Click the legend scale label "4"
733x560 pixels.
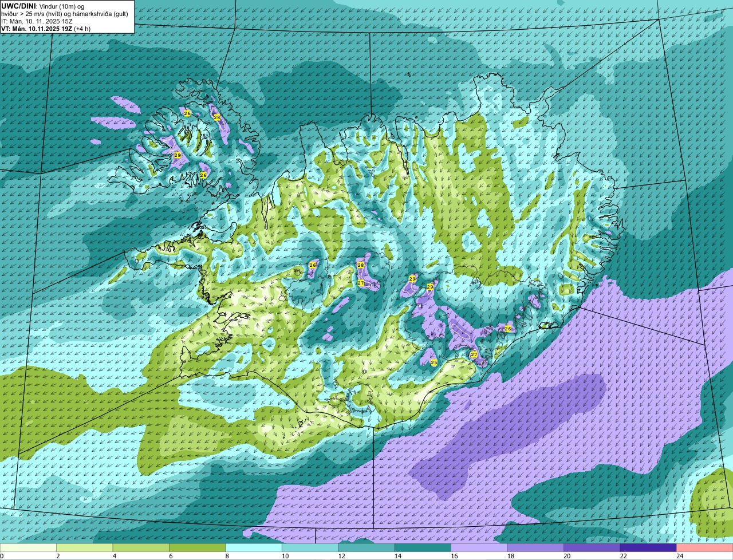[114, 556]
